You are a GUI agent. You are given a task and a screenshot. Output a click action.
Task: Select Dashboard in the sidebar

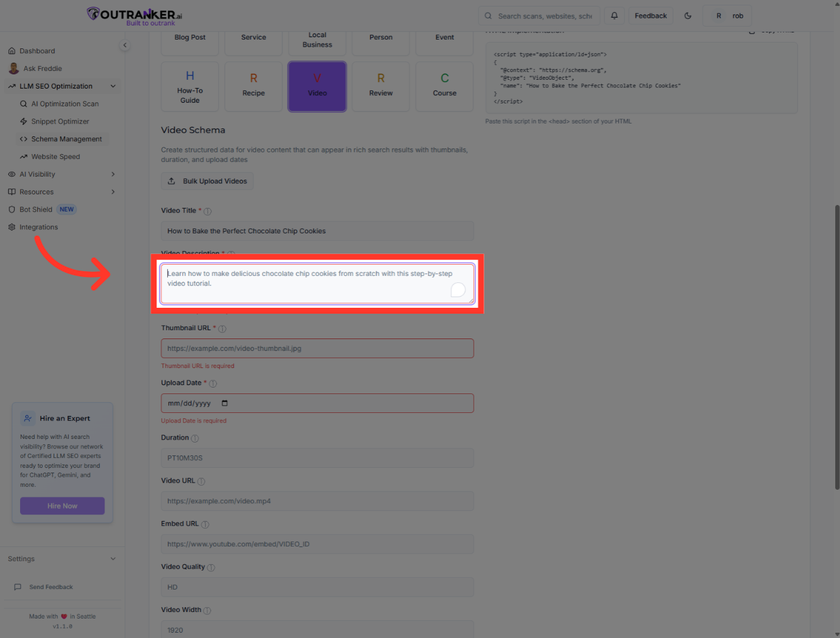(38, 51)
